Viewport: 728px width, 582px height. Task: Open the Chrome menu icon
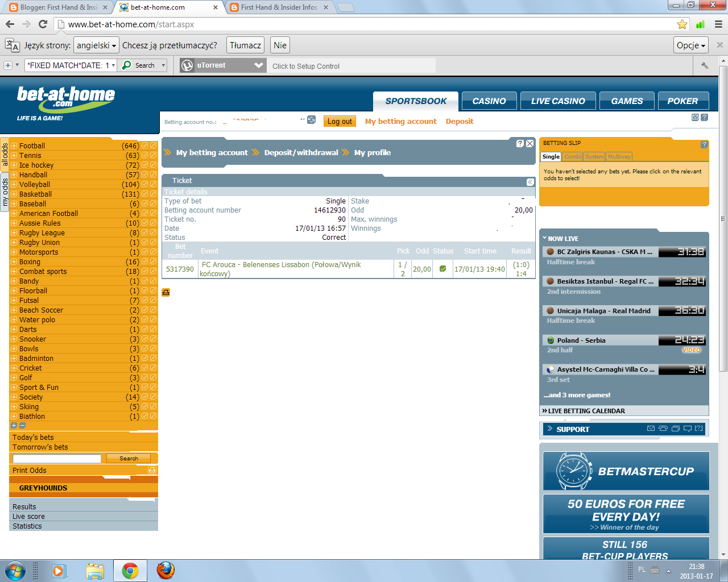click(x=718, y=24)
